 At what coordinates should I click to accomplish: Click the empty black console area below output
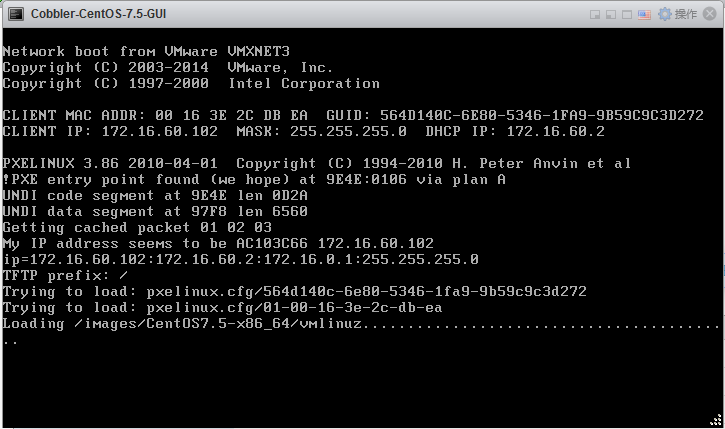(x=361, y=384)
